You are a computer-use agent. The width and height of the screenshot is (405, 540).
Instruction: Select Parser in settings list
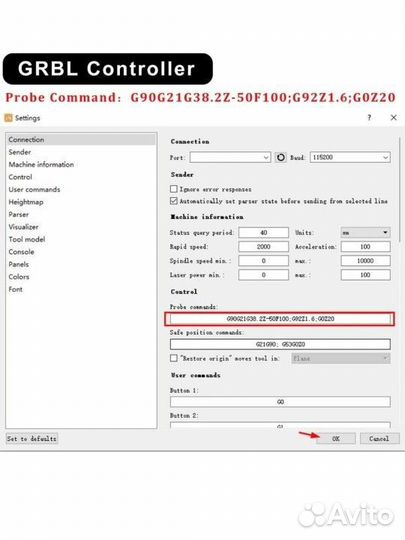pos(81,215)
